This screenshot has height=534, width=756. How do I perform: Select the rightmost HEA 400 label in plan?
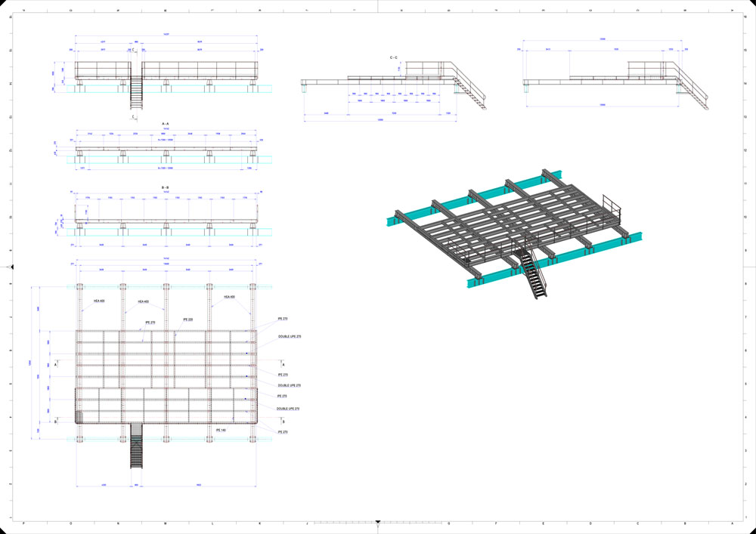230,297
